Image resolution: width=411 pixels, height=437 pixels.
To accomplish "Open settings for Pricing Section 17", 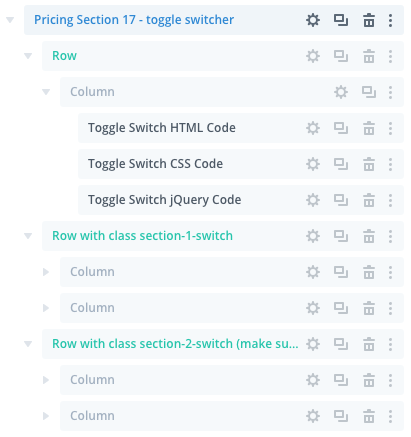I will (313, 20).
